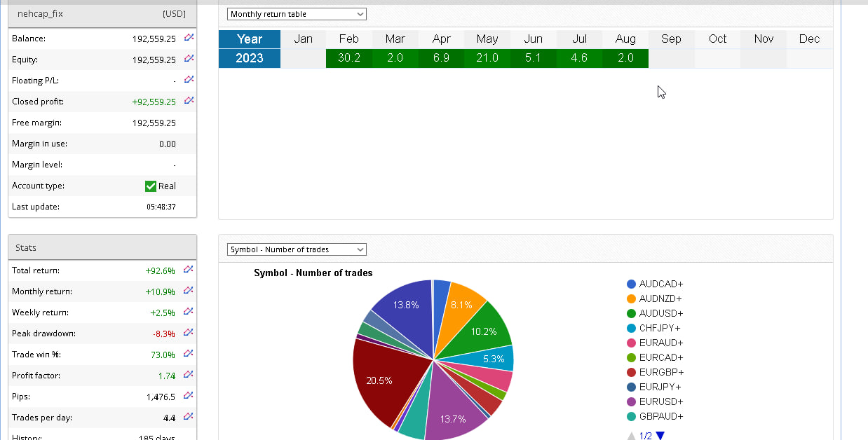Screen dimensions: 868x440
Task: Click the Stats panel header
Action: pyautogui.click(x=102, y=247)
